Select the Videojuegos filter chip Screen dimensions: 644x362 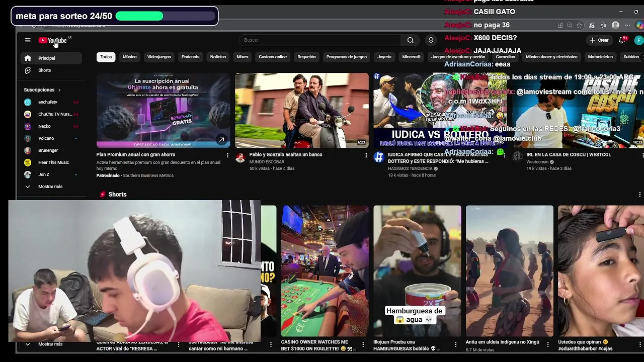coord(159,57)
